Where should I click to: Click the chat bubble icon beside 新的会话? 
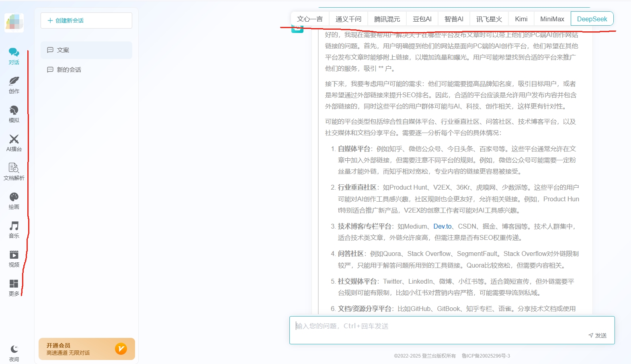50,70
